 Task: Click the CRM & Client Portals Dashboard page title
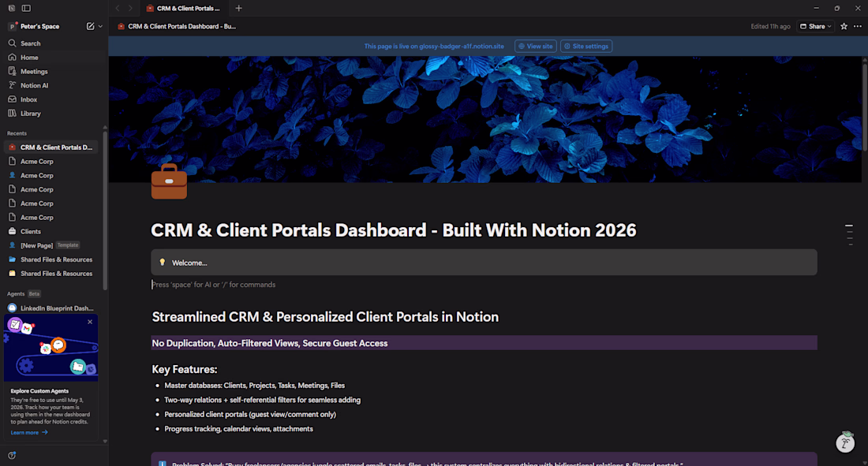point(394,230)
